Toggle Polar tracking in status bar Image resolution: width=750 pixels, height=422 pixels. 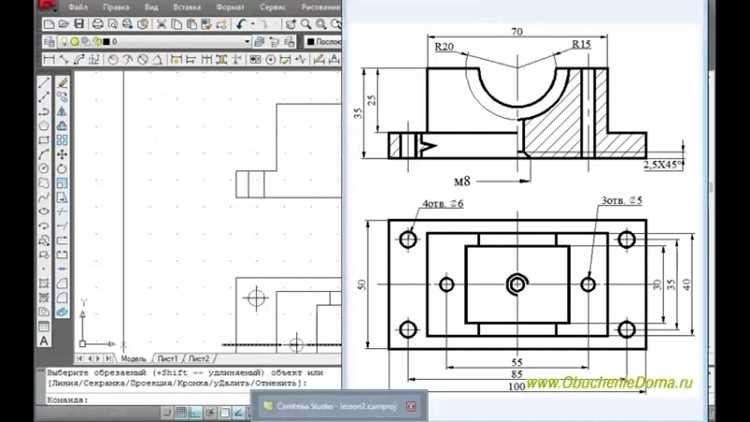point(210,412)
